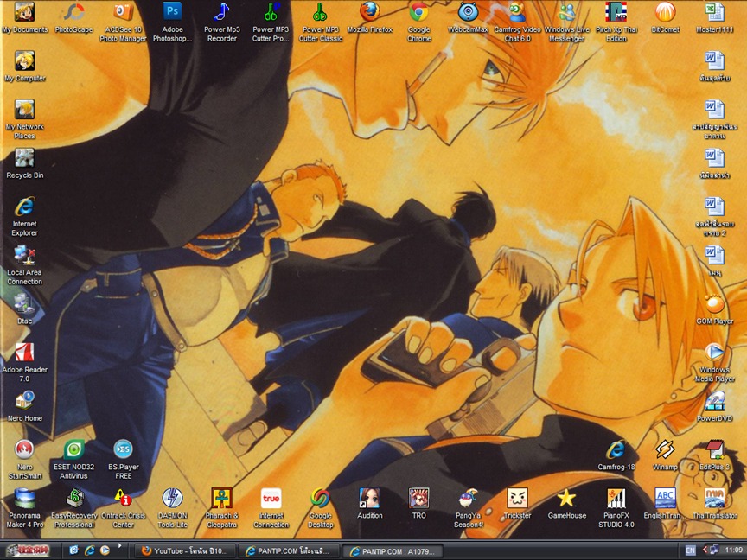Open the EN language bar indicator
The image size is (747, 560).
690,550
